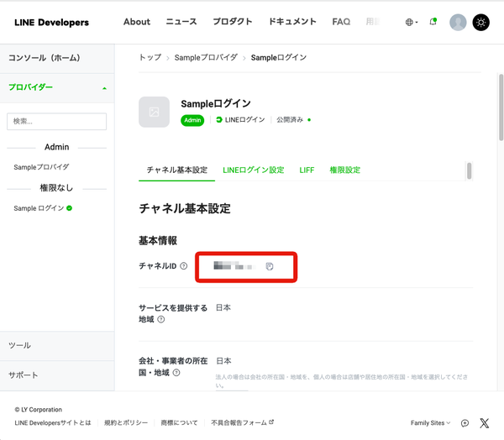Click the 日本 value for サービスを提供する地域
504x440 pixels.
223,307
